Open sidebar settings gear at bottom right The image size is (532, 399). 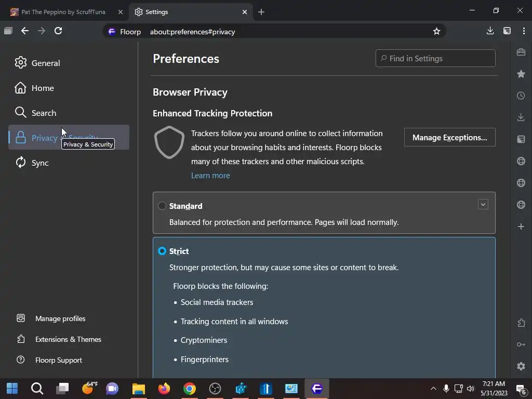point(521,366)
